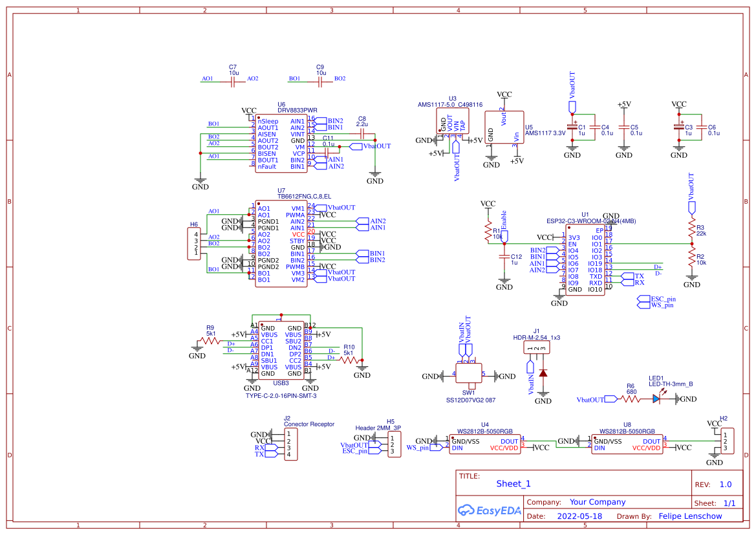
Task: Click the Drawn By name Felipe Lenschow
Action: [691, 516]
